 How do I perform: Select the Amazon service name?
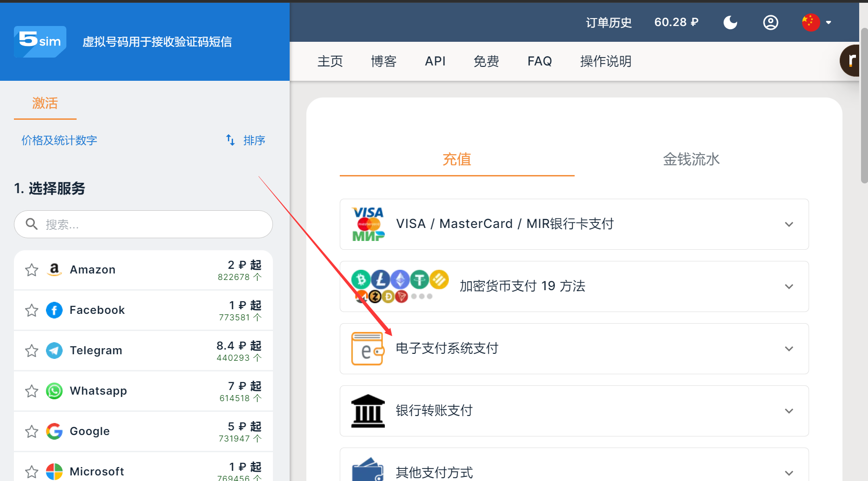coord(92,270)
